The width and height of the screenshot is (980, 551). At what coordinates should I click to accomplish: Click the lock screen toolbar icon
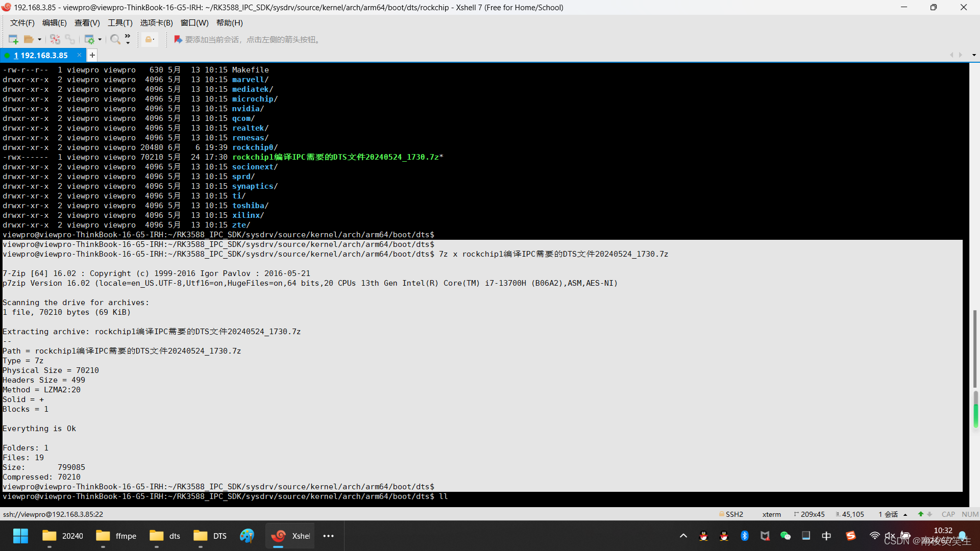coord(149,39)
